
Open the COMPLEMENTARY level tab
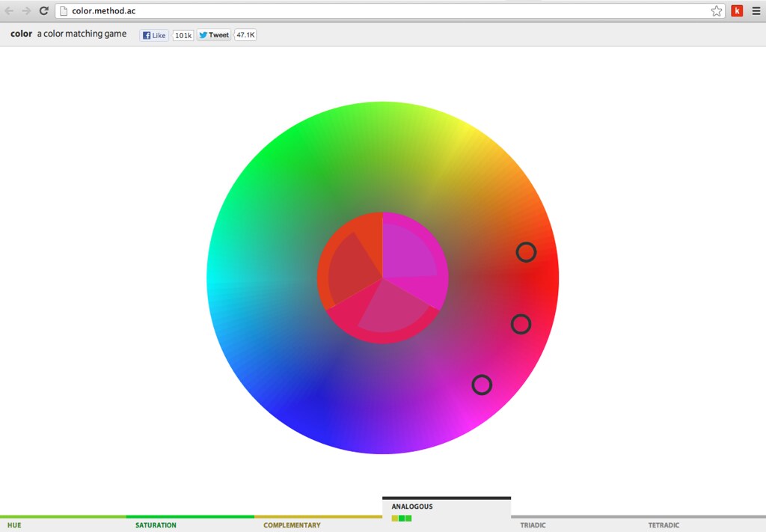coord(292,525)
